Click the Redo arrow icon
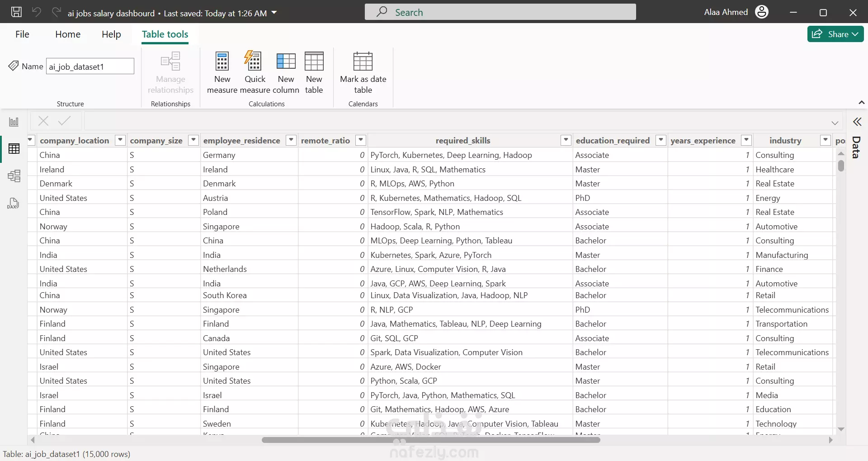The height and width of the screenshot is (461, 868). [56, 12]
